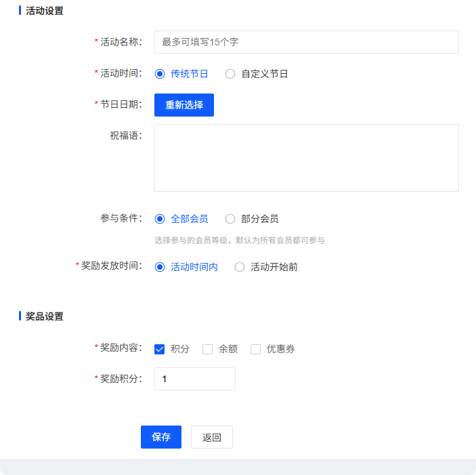
Task: Enable the 余额 reward checkbox
Action: pyautogui.click(x=208, y=349)
